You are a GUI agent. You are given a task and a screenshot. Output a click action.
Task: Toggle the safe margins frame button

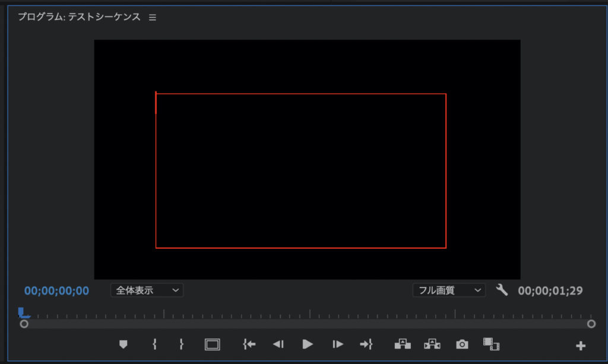click(x=212, y=344)
